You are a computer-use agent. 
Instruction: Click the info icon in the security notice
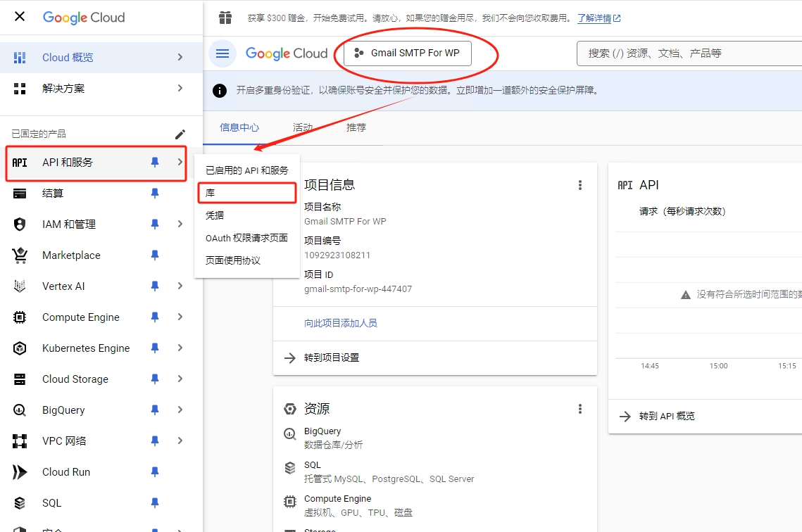click(x=220, y=91)
